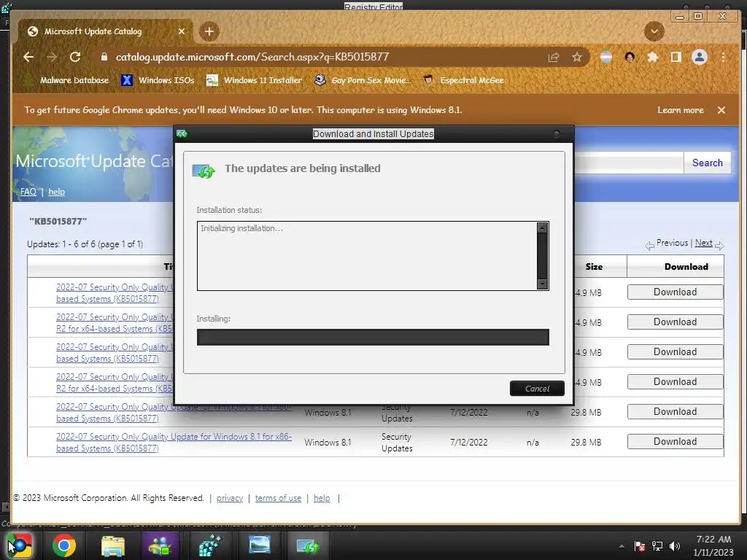
Task: Open the tab search dropdown chevron
Action: [x=654, y=32]
